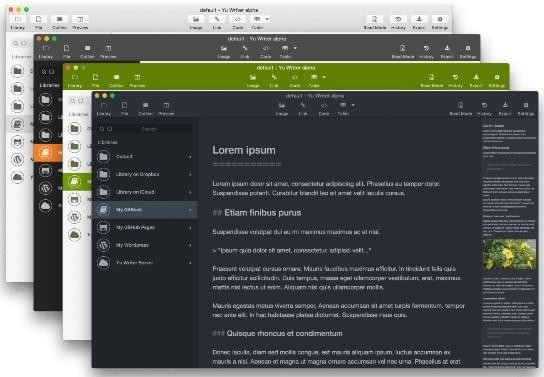
Task: Expand the Default library chevron
Action: pyautogui.click(x=190, y=157)
